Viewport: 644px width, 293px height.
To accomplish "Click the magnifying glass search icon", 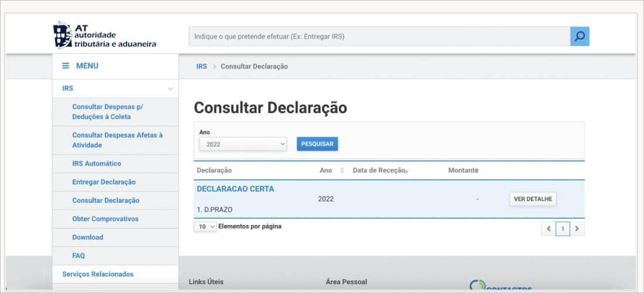I will click(x=580, y=36).
